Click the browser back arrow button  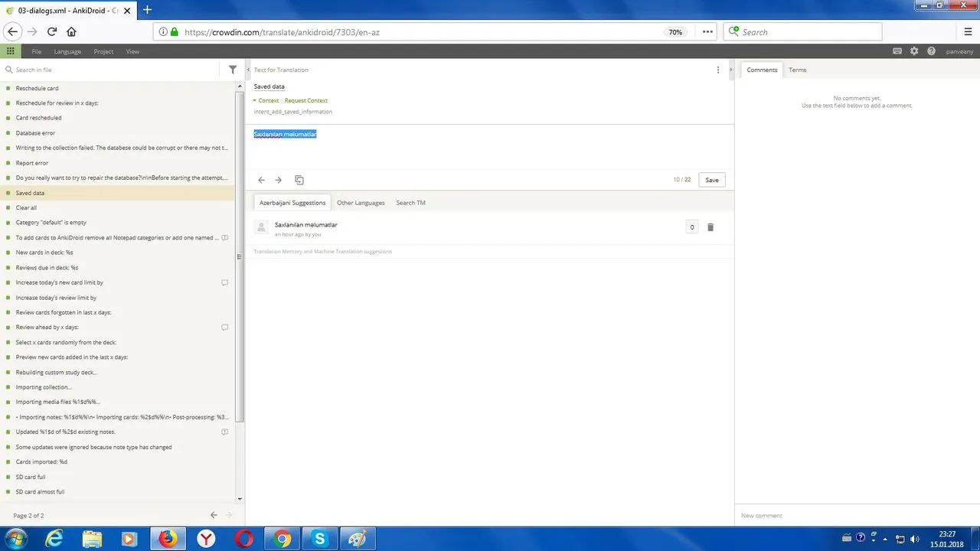point(12,31)
